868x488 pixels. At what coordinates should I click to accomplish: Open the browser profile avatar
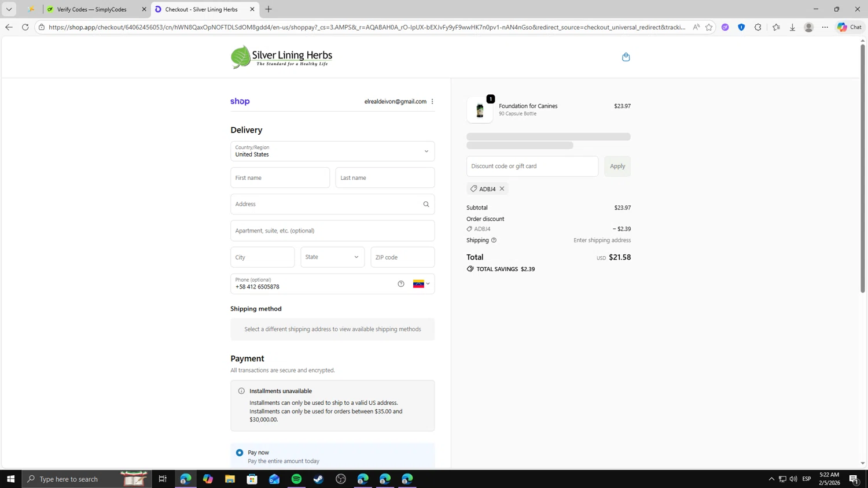coord(808,27)
